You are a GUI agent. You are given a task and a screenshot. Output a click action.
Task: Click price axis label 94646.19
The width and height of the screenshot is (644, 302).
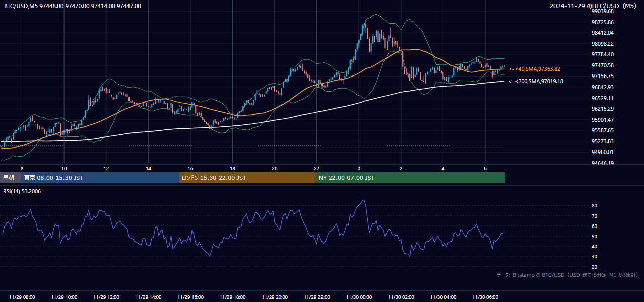pyautogui.click(x=603, y=163)
